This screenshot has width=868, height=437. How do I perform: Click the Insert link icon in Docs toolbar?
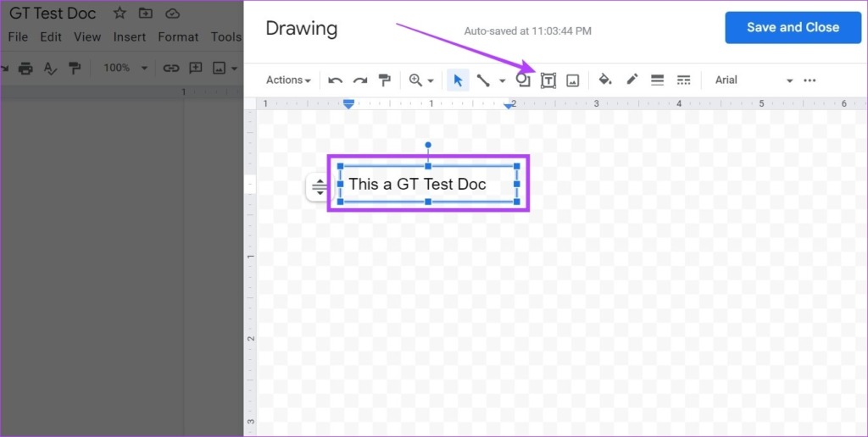point(170,68)
